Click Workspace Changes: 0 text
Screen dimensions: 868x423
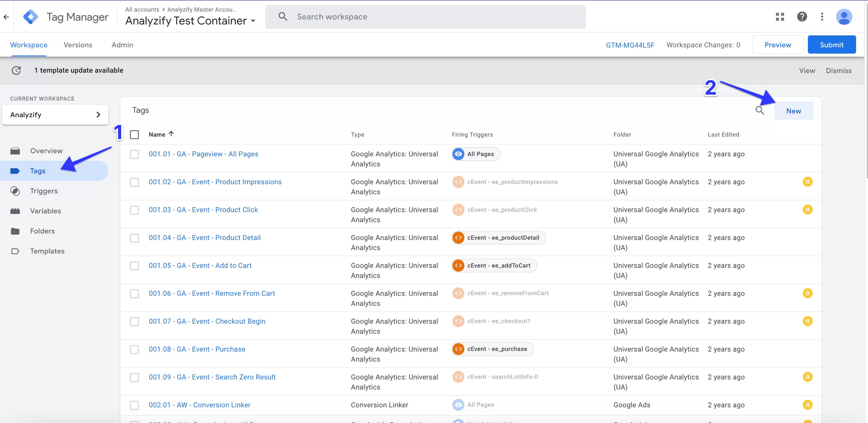703,45
